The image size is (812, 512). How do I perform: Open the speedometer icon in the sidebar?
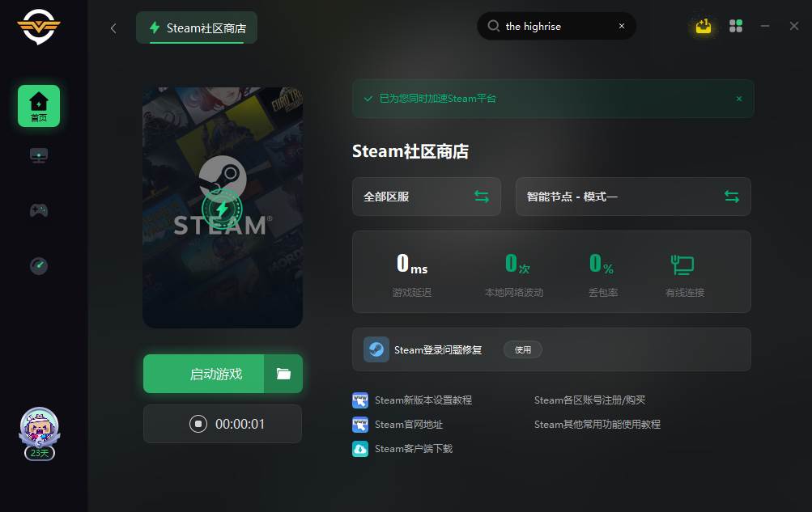click(x=39, y=266)
